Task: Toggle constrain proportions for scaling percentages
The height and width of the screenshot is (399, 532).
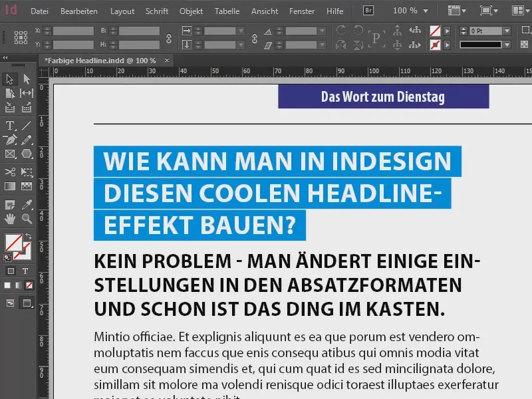Action: pyautogui.click(x=255, y=39)
